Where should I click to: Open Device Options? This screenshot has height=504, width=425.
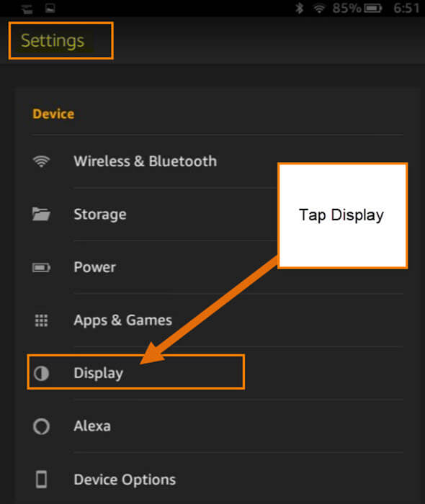point(218,480)
